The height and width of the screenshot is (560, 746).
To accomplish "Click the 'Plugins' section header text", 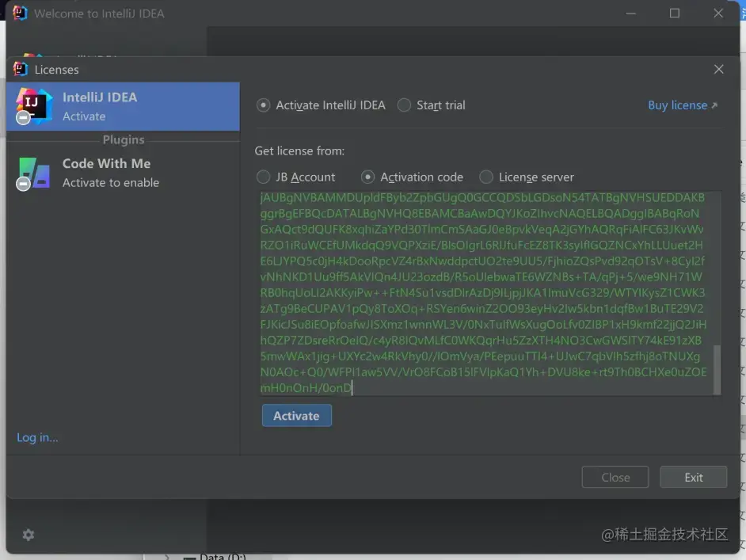I will [x=124, y=139].
